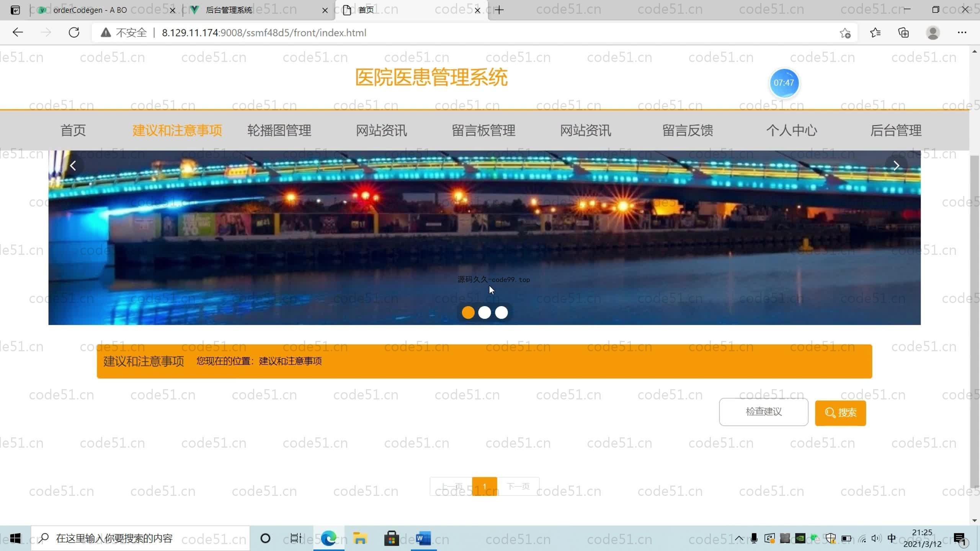Image resolution: width=980 pixels, height=551 pixels.
Task: Click the page scrollbar down arrow
Action: [974, 520]
